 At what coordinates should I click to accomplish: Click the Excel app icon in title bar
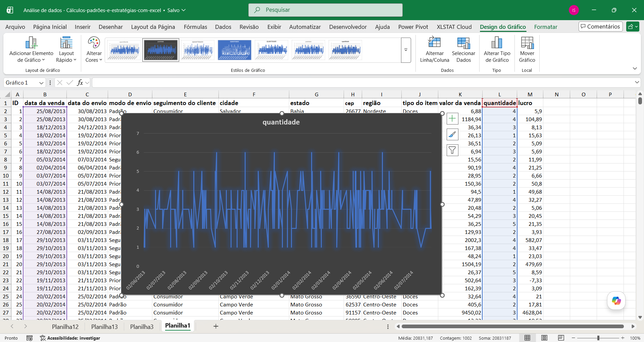10,10
